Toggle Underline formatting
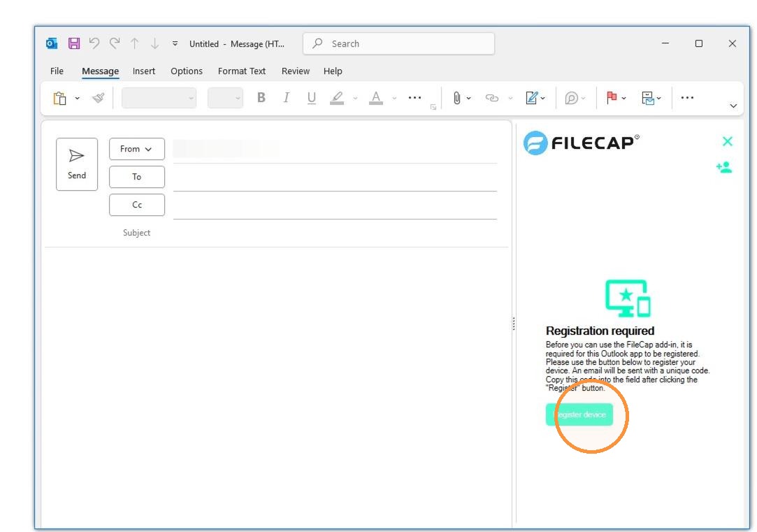 click(311, 98)
